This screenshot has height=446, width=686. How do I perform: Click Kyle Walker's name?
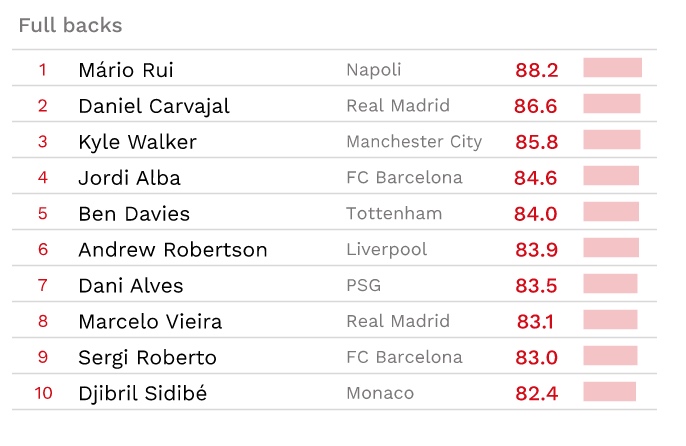[137, 142]
